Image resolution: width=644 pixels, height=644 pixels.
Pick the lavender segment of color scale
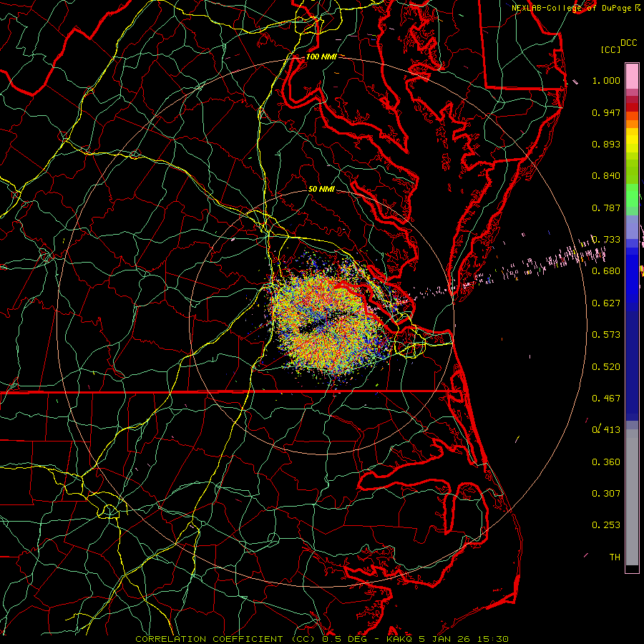[632, 227]
